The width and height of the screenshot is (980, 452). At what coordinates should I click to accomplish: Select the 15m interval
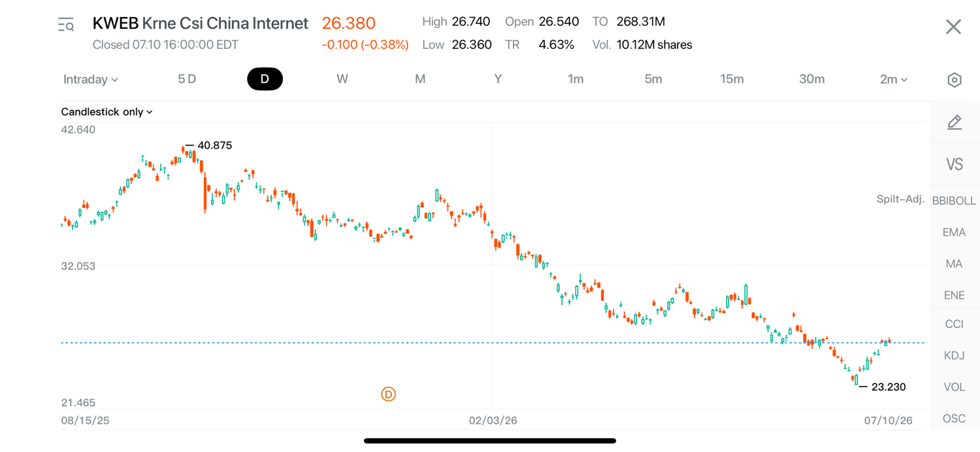tap(732, 79)
